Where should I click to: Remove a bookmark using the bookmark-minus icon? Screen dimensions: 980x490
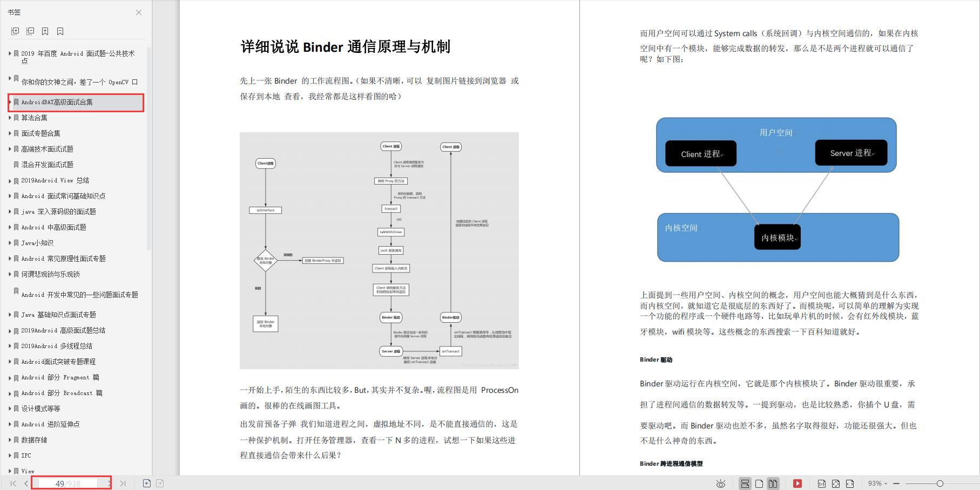tap(59, 31)
